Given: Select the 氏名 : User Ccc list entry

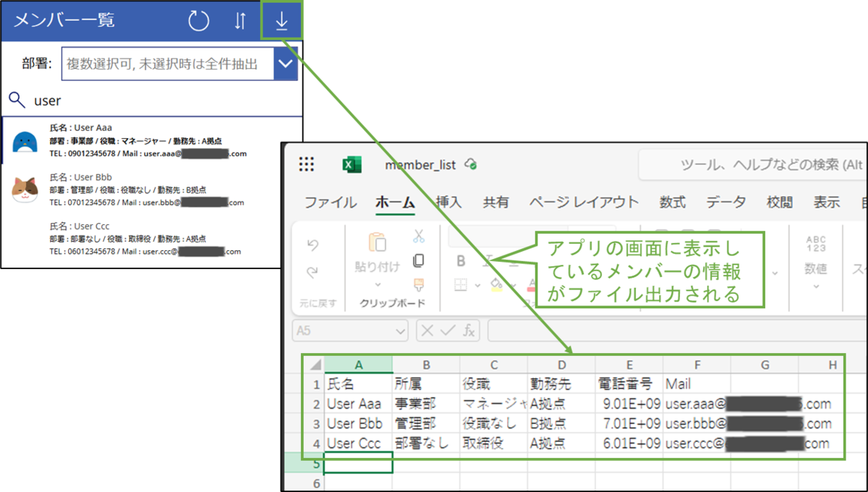Looking at the screenshot, I should click(152, 239).
